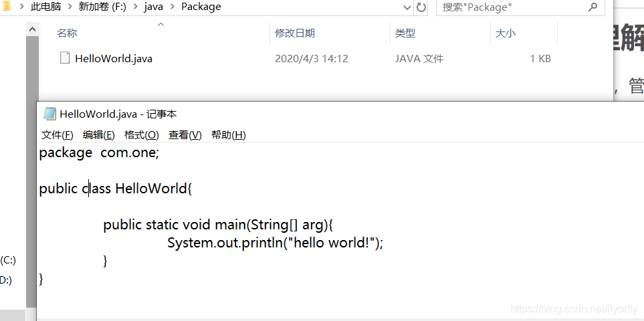This screenshot has width=644, height=321.
Task: Select the HelloWorld.java file name
Action: tap(114, 59)
